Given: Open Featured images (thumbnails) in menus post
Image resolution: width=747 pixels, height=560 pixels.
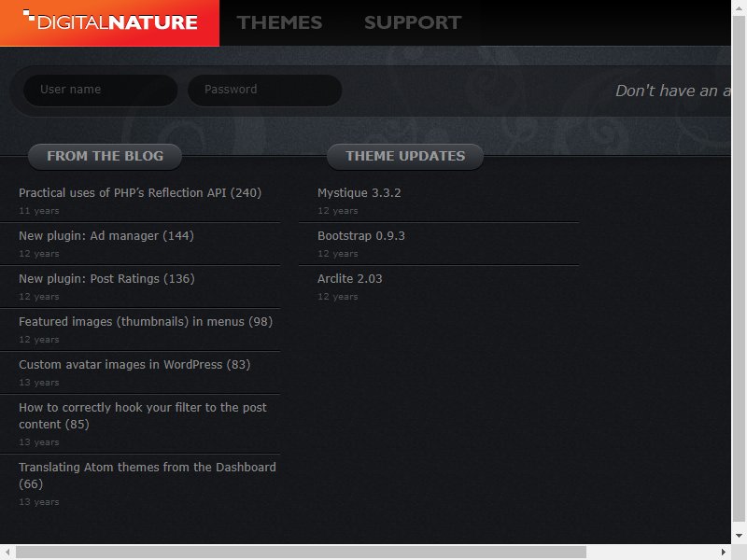Looking at the screenshot, I should (146, 321).
